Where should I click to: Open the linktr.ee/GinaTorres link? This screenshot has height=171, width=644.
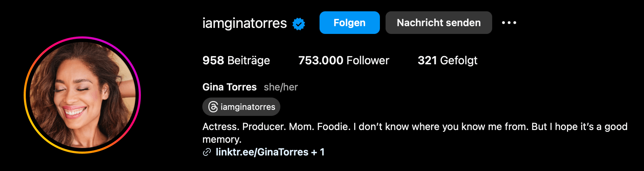click(262, 152)
